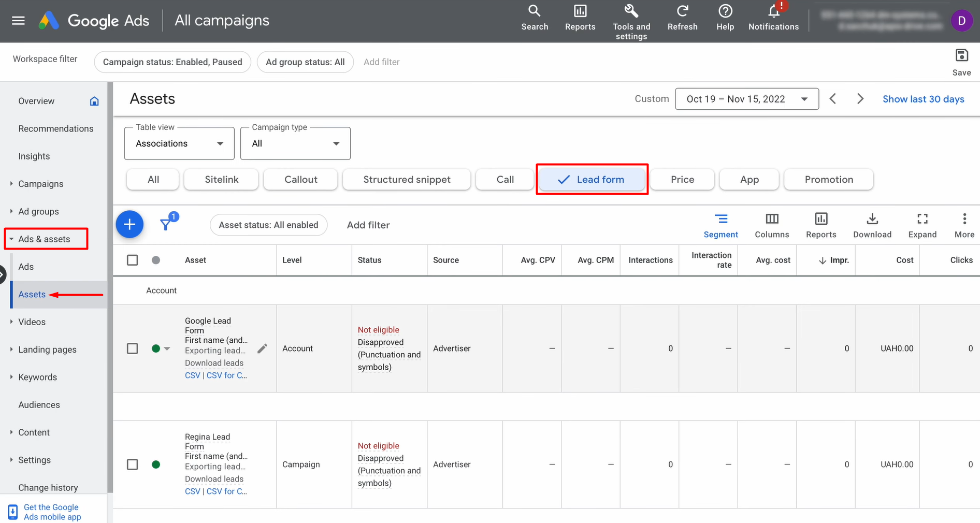
Task: Open the date range picker dropdown
Action: (746, 99)
